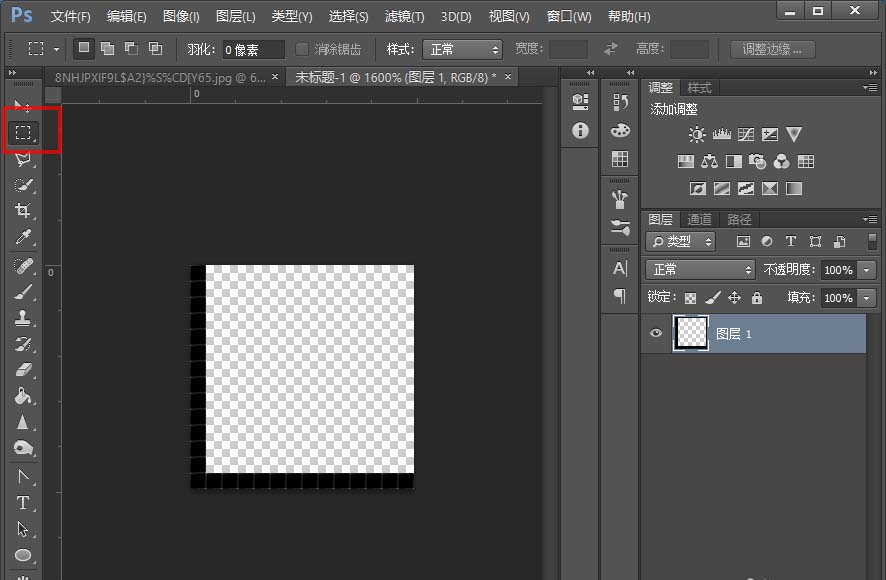The height and width of the screenshot is (580, 886).
Task: Pick the Eyedropper tool
Action: (x=24, y=237)
